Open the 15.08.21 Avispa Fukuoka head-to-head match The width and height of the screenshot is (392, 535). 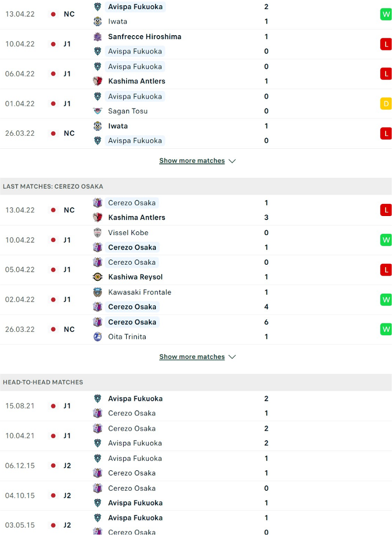196,406
